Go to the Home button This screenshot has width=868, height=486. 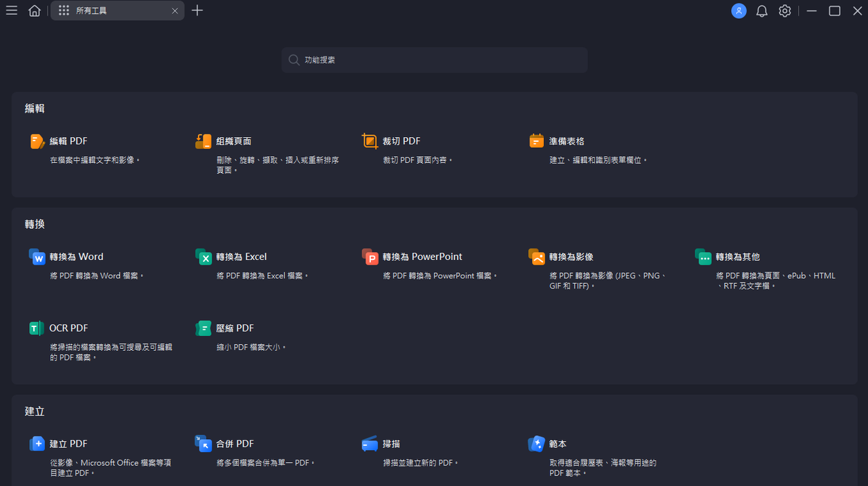pyautogui.click(x=35, y=11)
